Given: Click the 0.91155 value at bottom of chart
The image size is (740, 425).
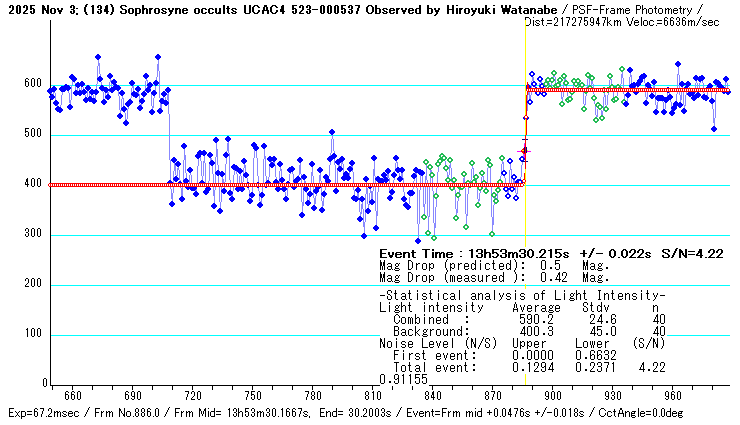Looking at the screenshot, I should [404, 379].
